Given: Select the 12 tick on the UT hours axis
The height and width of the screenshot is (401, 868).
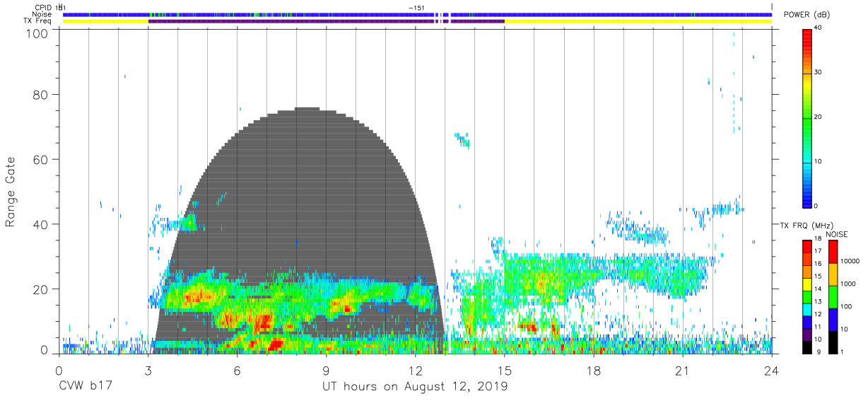Looking at the screenshot, I should click(415, 371).
